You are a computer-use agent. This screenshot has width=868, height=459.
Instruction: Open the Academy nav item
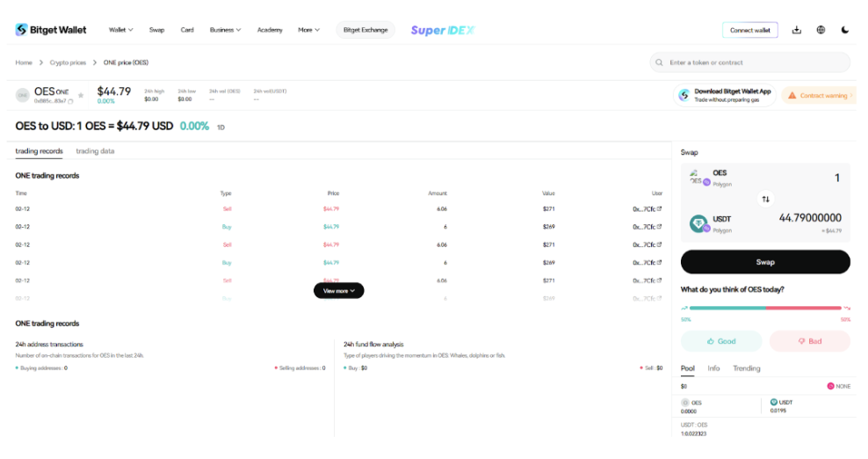click(x=270, y=30)
